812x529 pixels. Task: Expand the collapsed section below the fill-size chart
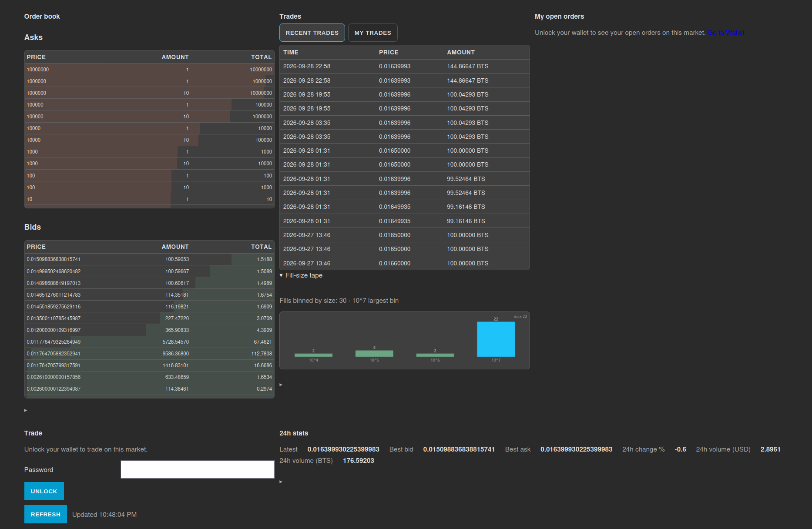[x=281, y=385]
